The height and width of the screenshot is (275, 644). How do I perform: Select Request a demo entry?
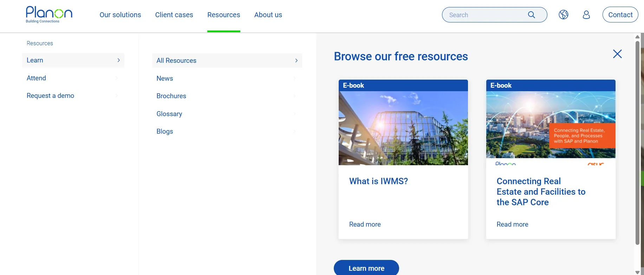pos(50,96)
